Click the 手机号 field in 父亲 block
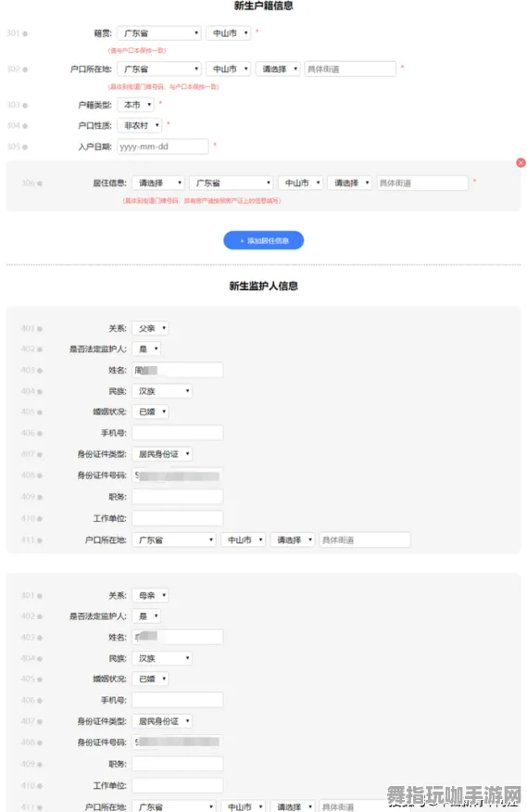Image resolution: width=527 pixels, height=812 pixels. click(178, 433)
